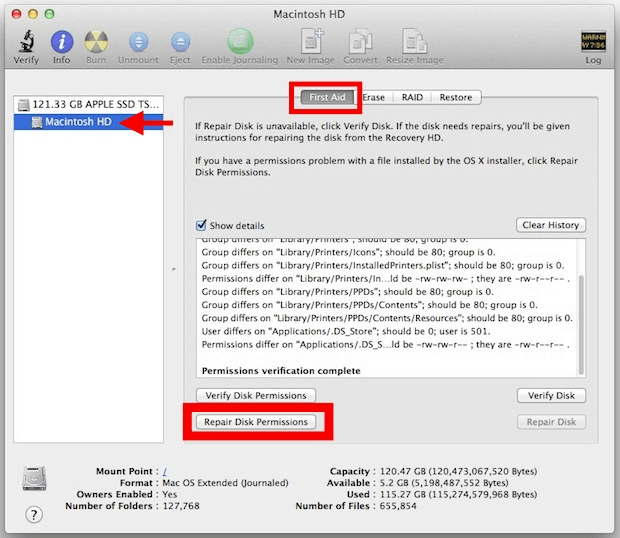Click the Macintosh HD window title
This screenshot has height=538, width=620.
[309, 14]
